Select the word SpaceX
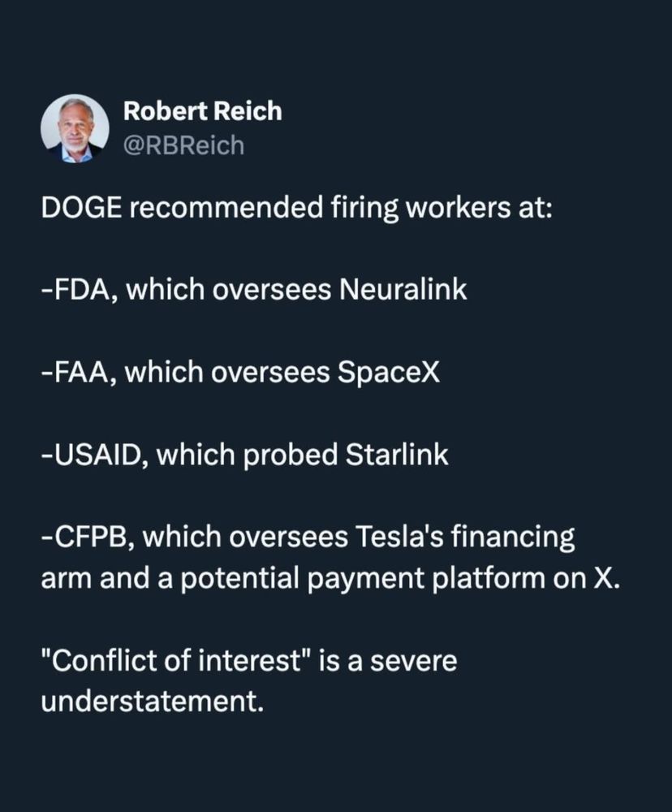672x812 pixels. (389, 372)
